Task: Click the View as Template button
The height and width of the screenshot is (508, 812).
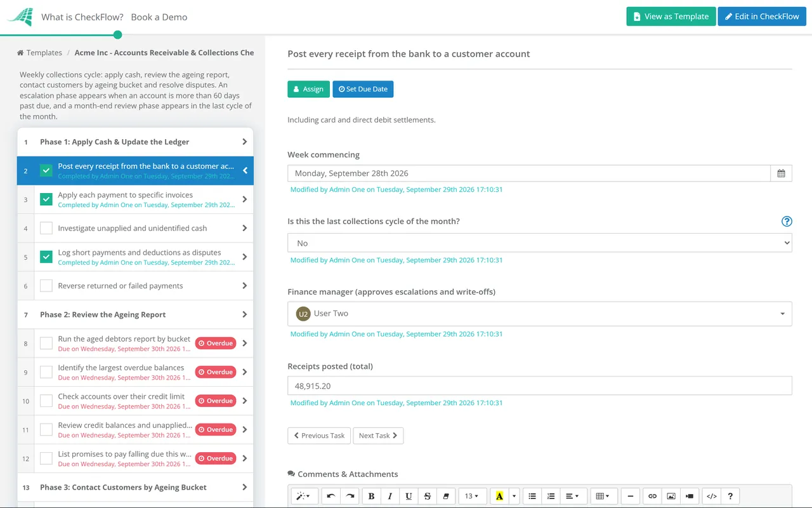Action: [671, 17]
